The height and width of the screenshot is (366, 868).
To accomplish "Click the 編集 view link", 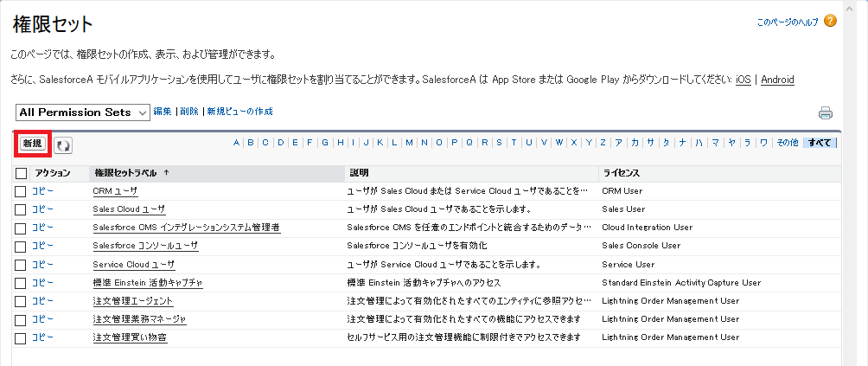I will pyautogui.click(x=163, y=112).
